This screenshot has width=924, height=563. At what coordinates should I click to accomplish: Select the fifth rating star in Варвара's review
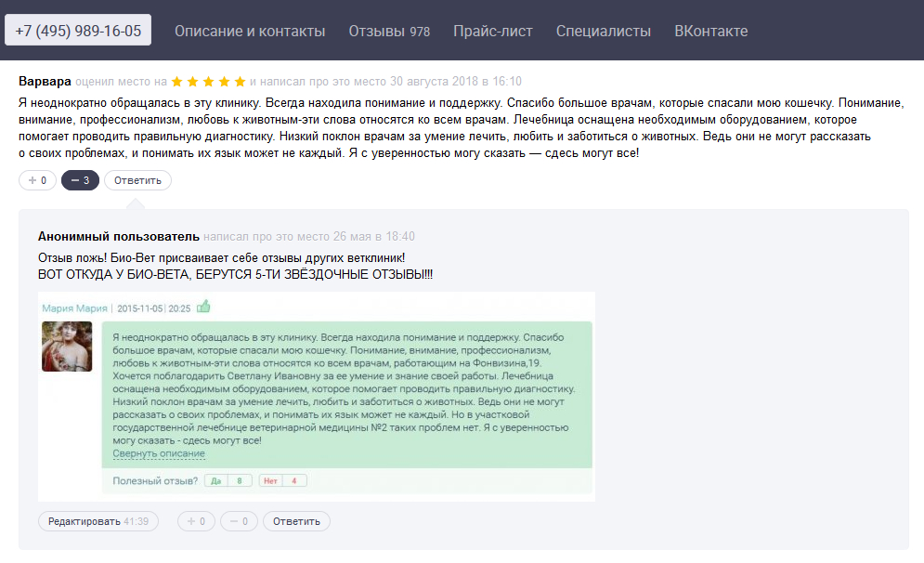coord(240,82)
